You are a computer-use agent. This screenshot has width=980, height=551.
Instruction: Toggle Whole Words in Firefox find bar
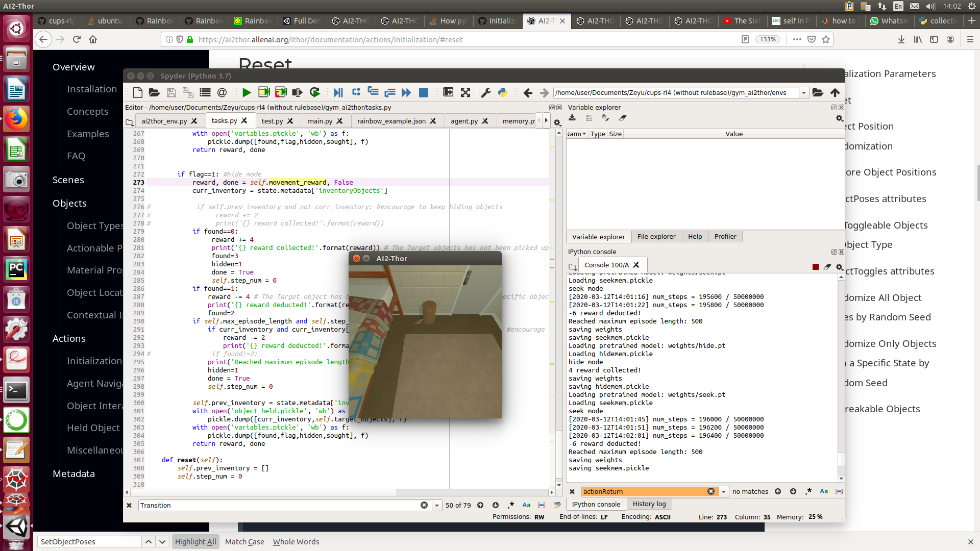296,542
